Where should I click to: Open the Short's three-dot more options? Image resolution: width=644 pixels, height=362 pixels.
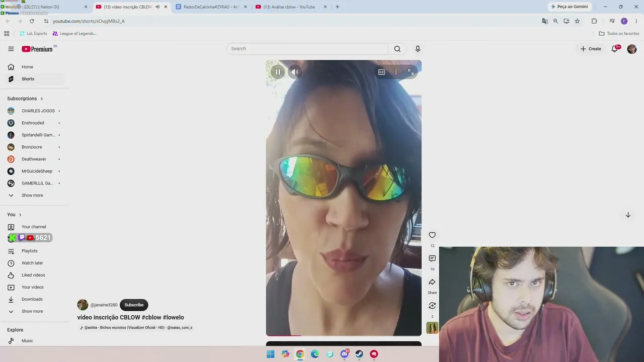point(396,72)
